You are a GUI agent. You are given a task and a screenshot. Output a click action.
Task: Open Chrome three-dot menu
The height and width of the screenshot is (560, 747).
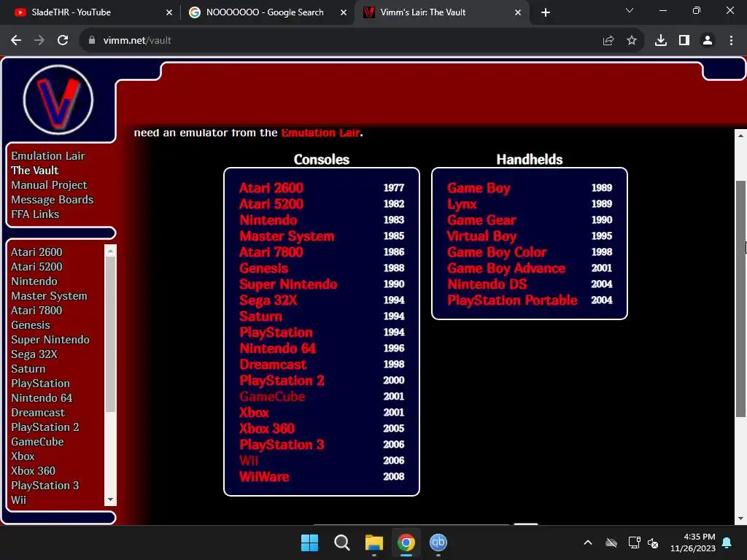tap(731, 41)
